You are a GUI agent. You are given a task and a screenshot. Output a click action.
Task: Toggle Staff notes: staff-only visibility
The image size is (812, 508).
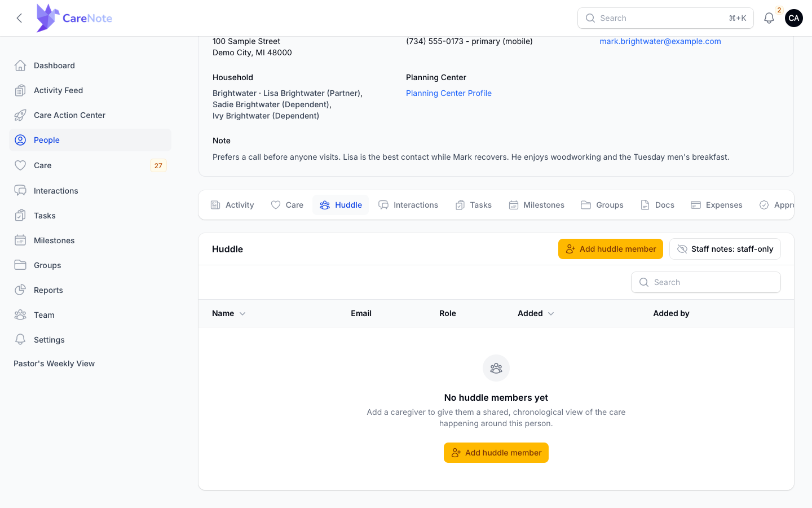coord(725,249)
